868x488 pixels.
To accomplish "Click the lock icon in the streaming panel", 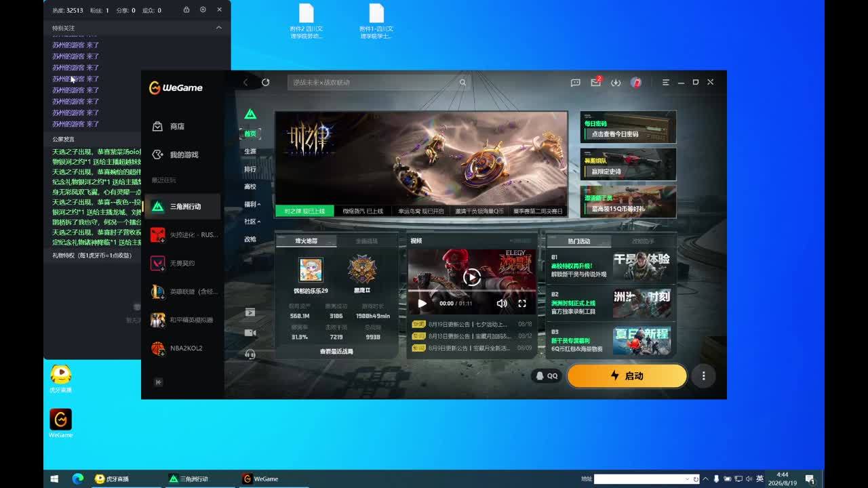I will tap(186, 10).
